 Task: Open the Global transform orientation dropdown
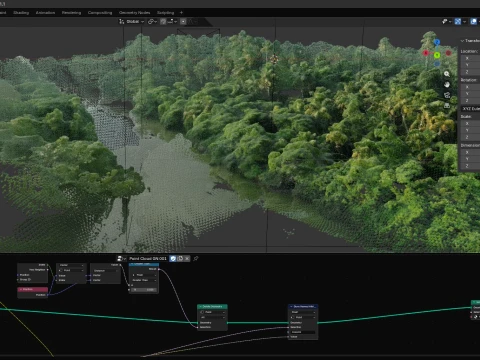coord(132,21)
